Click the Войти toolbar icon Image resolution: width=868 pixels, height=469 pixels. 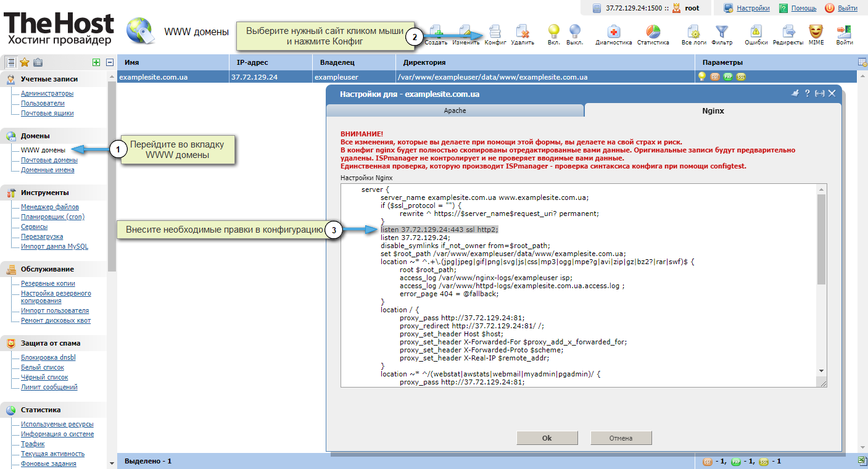click(x=845, y=35)
